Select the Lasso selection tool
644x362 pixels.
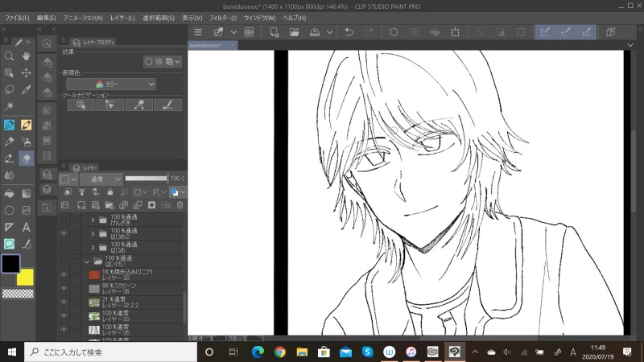point(9,90)
